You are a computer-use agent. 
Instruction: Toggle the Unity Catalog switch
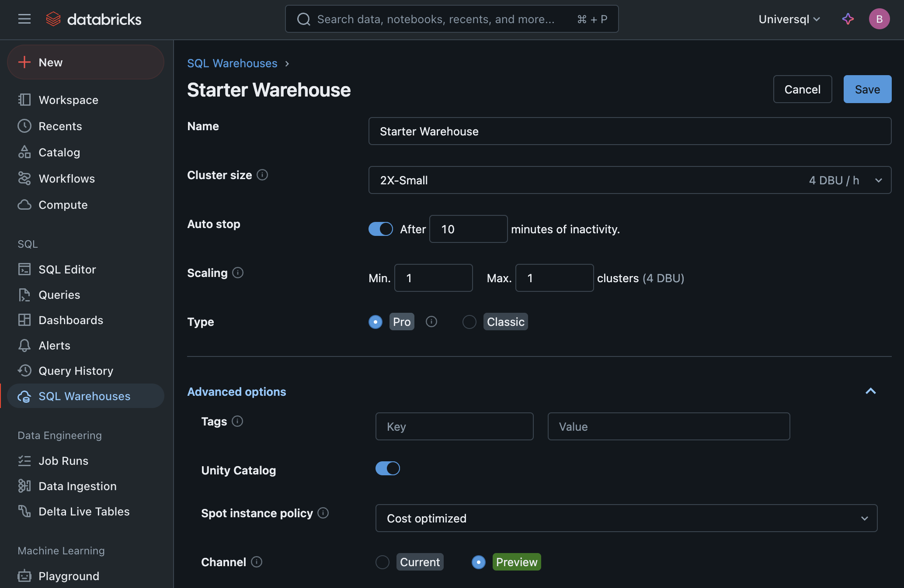click(x=388, y=468)
